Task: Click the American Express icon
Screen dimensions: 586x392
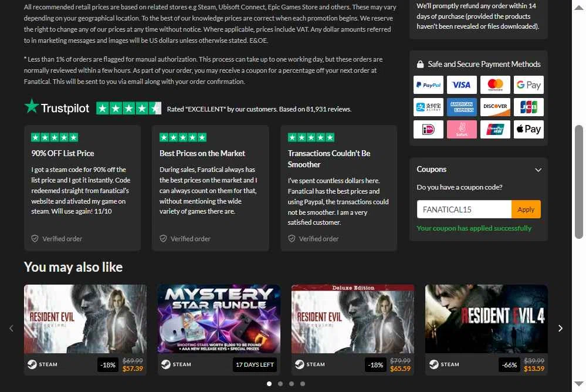Action: click(x=462, y=107)
